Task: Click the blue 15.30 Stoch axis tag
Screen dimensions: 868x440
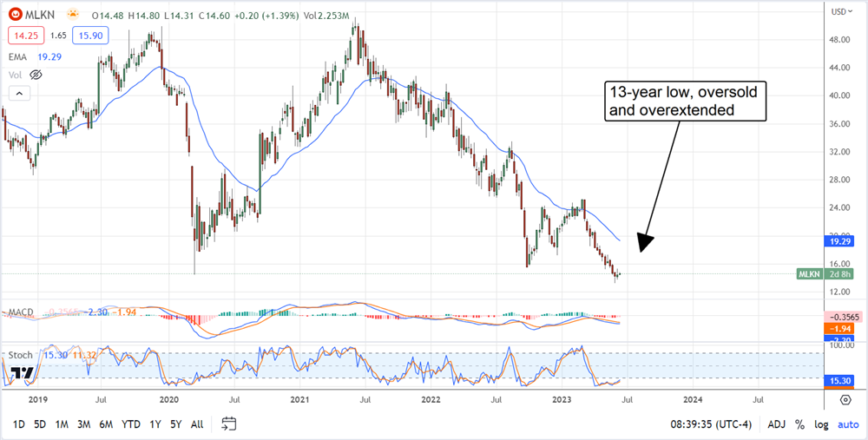Action: [839, 381]
